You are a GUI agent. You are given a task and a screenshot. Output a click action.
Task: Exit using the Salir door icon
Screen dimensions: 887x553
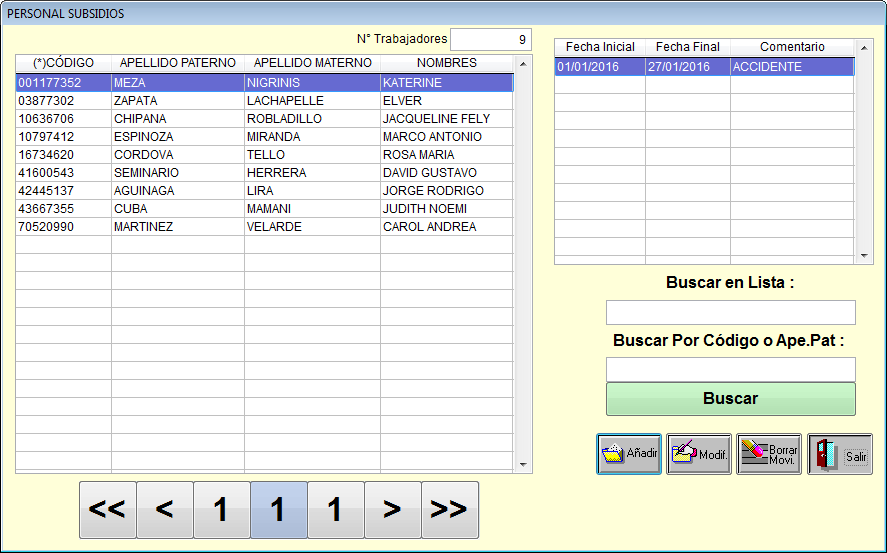[x=840, y=454]
